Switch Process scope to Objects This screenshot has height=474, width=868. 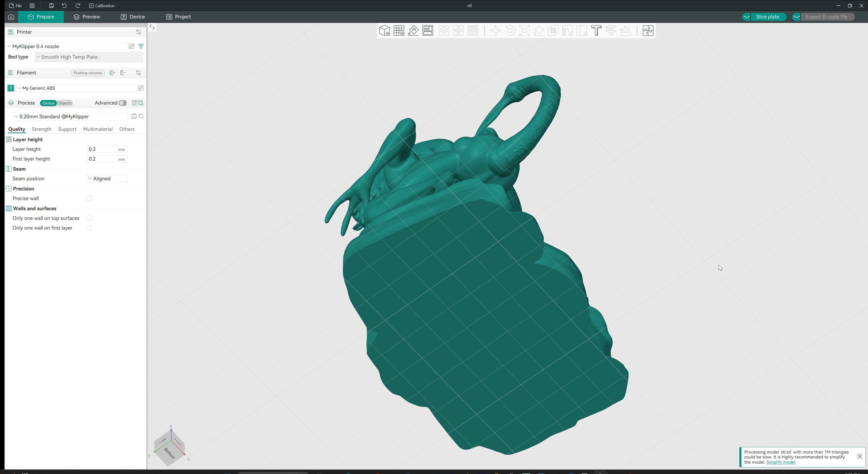pyautogui.click(x=64, y=103)
